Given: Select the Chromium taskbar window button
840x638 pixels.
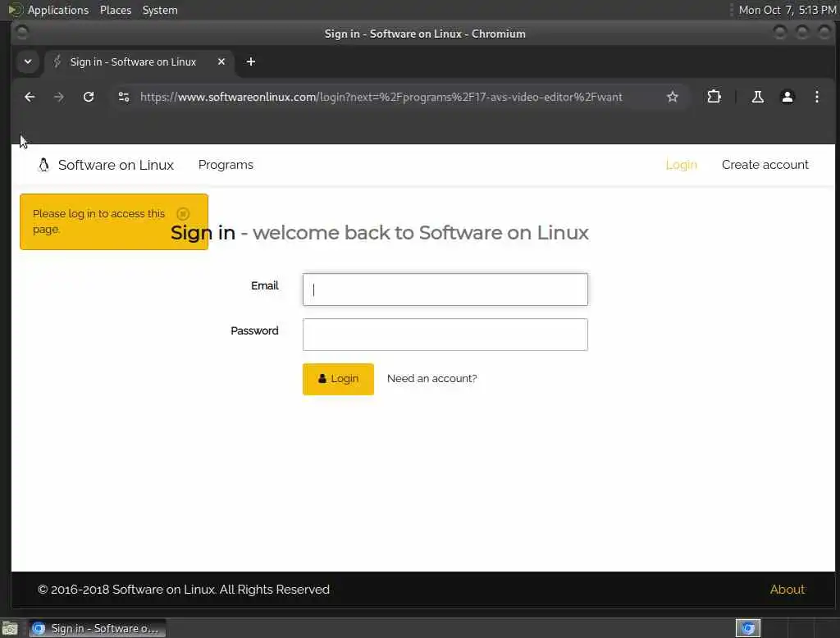Looking at the screenshot, I should tap(97, 628).
